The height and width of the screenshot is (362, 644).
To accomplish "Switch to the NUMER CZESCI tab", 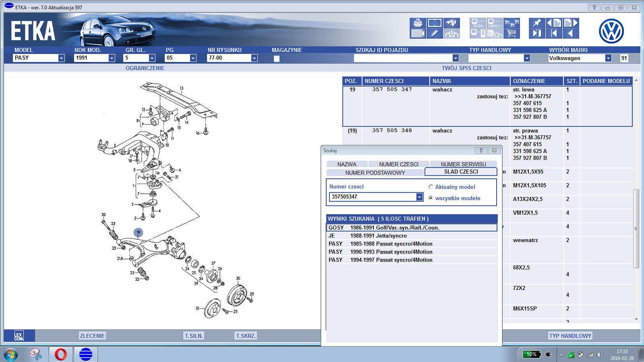I will point(399,164).
